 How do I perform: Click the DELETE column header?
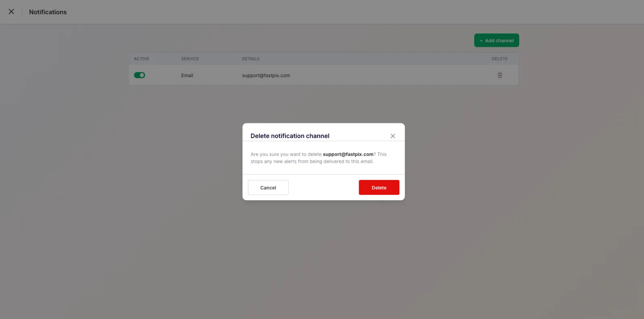pos(500,59)
